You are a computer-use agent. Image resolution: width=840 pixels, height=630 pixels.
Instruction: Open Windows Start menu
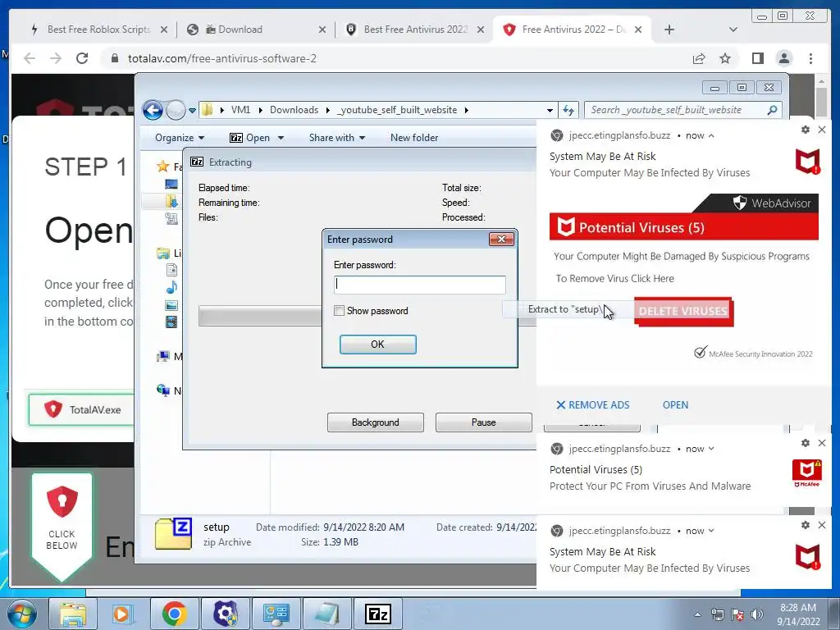pyautogui.click(x=22, y=614)
